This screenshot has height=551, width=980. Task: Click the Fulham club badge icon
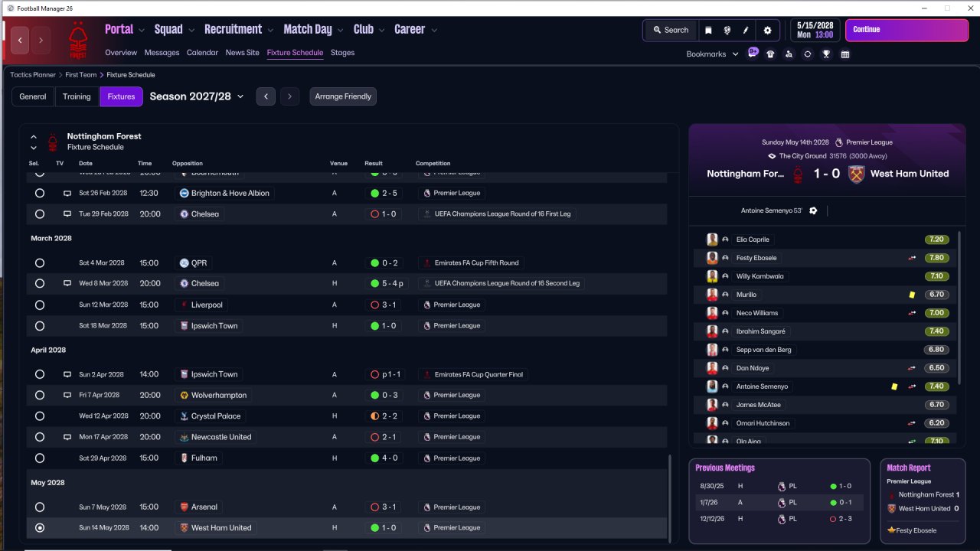point(184,458)
